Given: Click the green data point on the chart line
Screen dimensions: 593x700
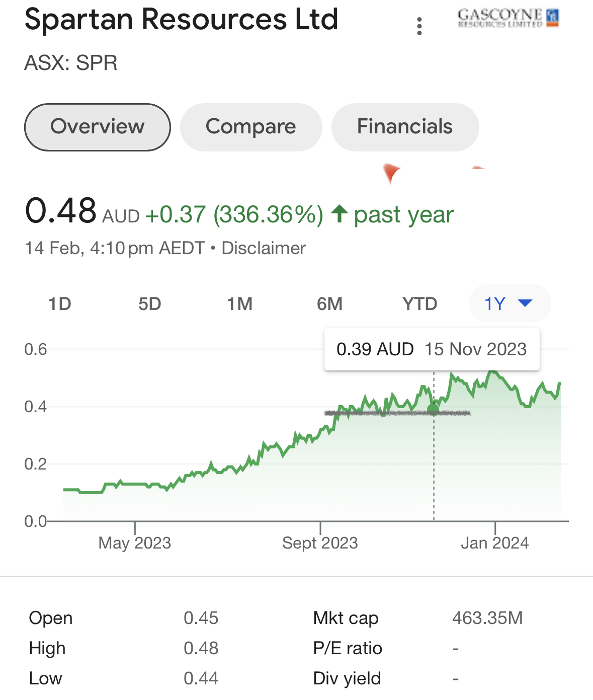Looking at the screenshot, I should pos(433,408).
